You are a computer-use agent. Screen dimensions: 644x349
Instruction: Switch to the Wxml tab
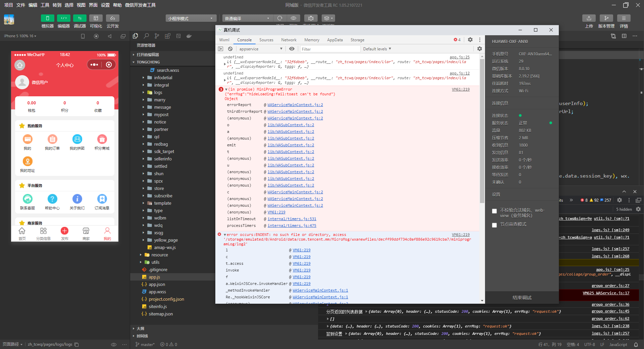[224, 40]
